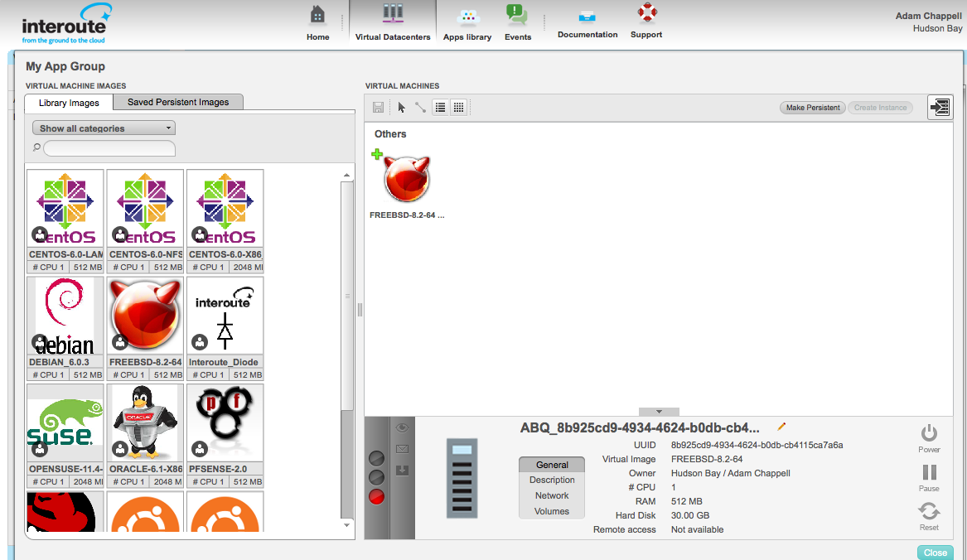The width and height of the screenshot is (967, 560).
Task: Click the Events icon
Action: tap(518, 22)
